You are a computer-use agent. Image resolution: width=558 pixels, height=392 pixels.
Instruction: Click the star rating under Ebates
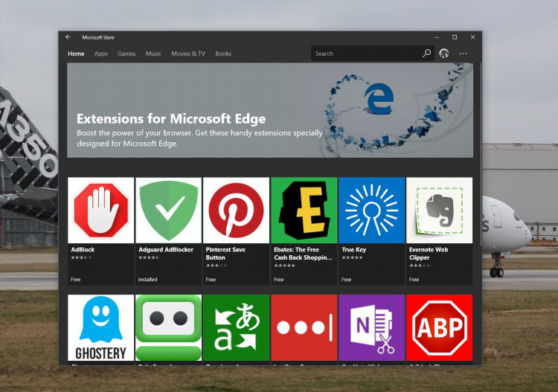coord(284,266)
